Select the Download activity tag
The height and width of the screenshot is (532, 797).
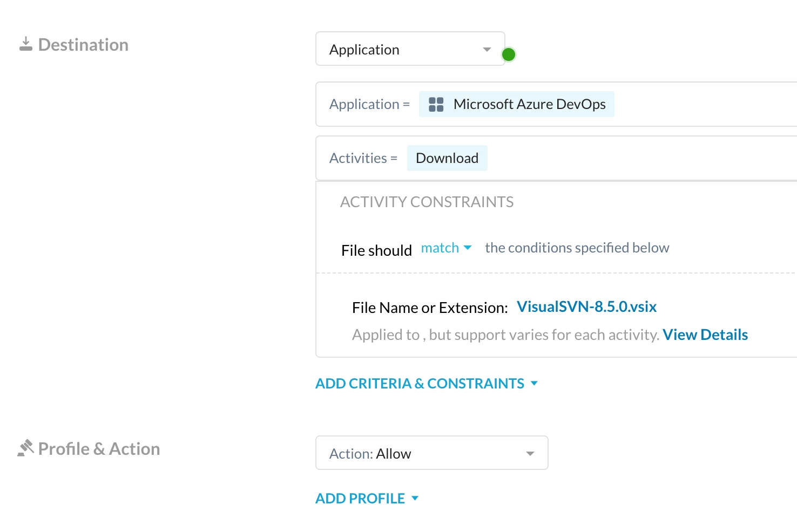pos(447,158)
